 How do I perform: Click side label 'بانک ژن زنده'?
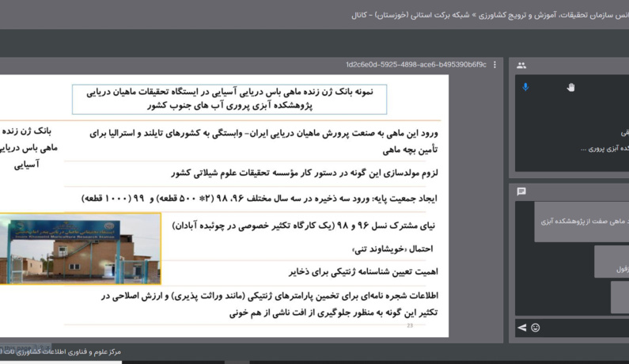pos(26,131)
